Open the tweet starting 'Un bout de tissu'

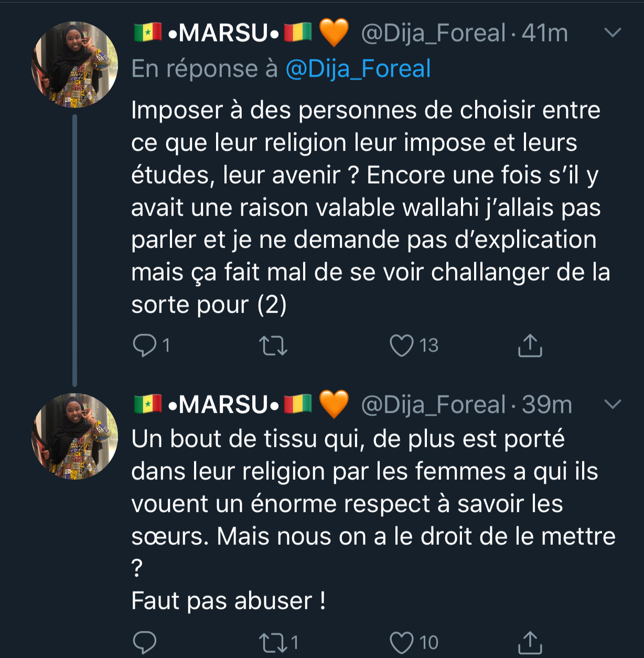click(367, 503)
